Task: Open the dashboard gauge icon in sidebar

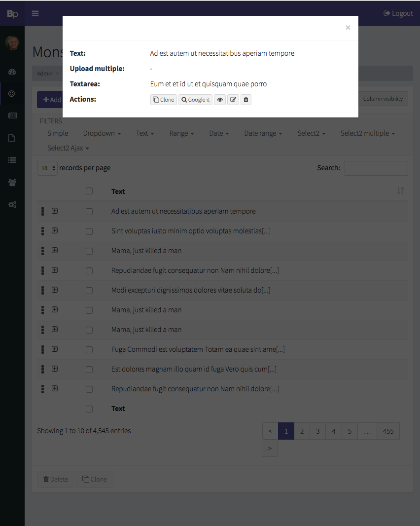Action: coord(12,72)
